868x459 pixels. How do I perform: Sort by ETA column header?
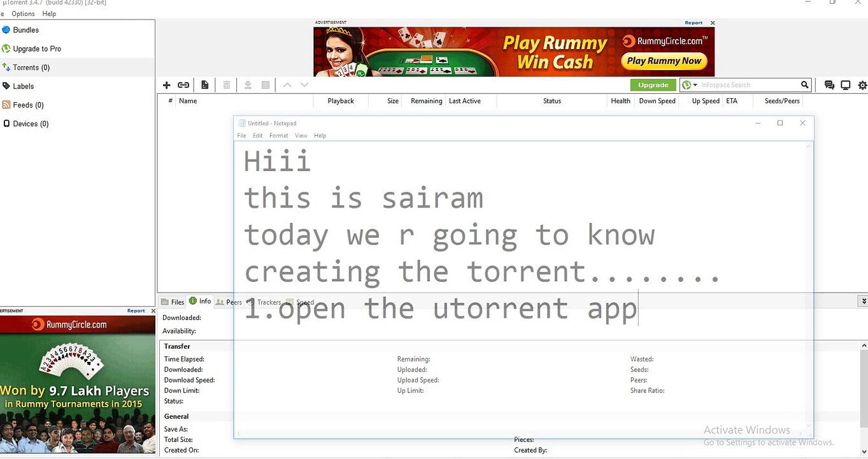pos(732,101)
